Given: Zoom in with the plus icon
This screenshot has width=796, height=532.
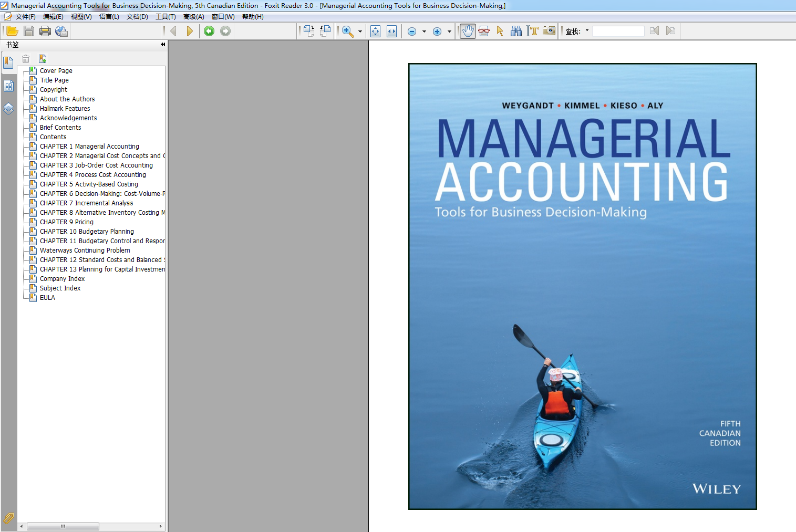Looking at the screenshot, I should [437, 32].
